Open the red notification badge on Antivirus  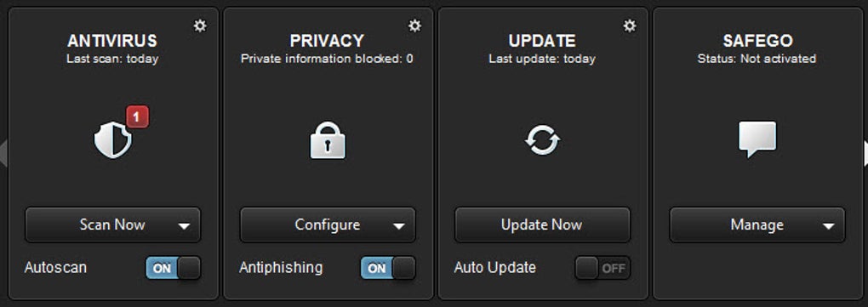138,117
